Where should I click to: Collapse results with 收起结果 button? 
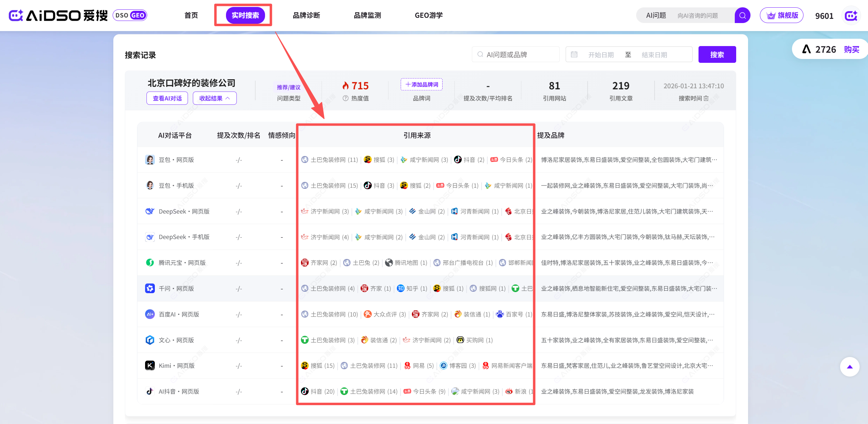click(x=214, y=98)
